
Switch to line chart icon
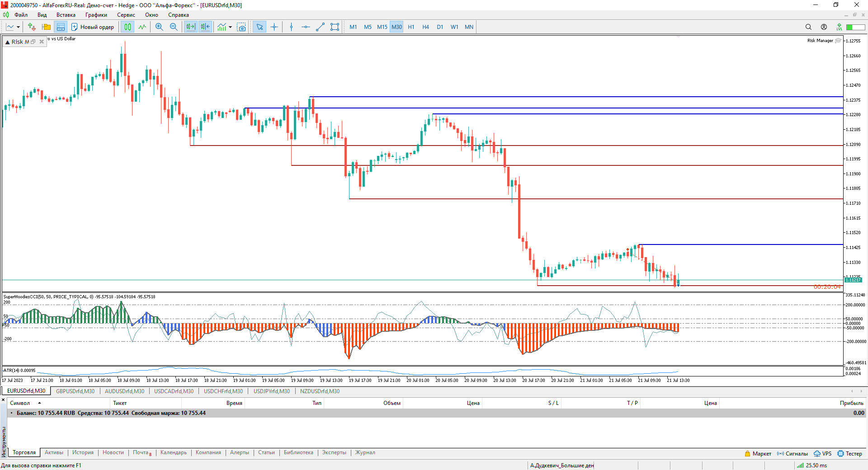pyautogui.click(x=142, y=27)
